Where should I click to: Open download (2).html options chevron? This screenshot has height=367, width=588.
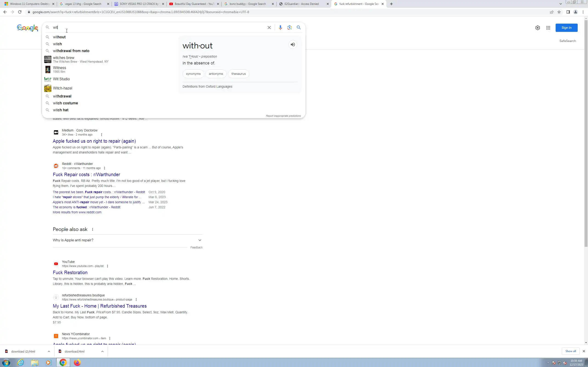(x=49, y=351)
